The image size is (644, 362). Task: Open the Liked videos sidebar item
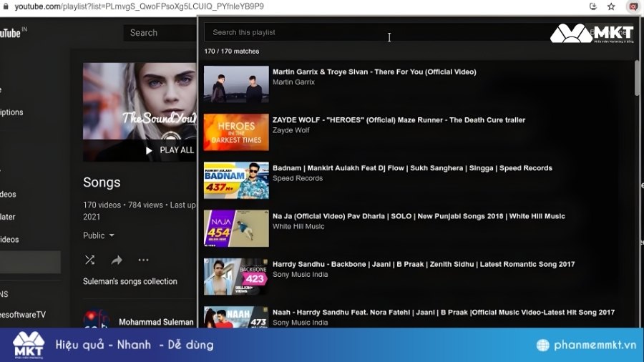pyautogui.click(x=9, y=239)
